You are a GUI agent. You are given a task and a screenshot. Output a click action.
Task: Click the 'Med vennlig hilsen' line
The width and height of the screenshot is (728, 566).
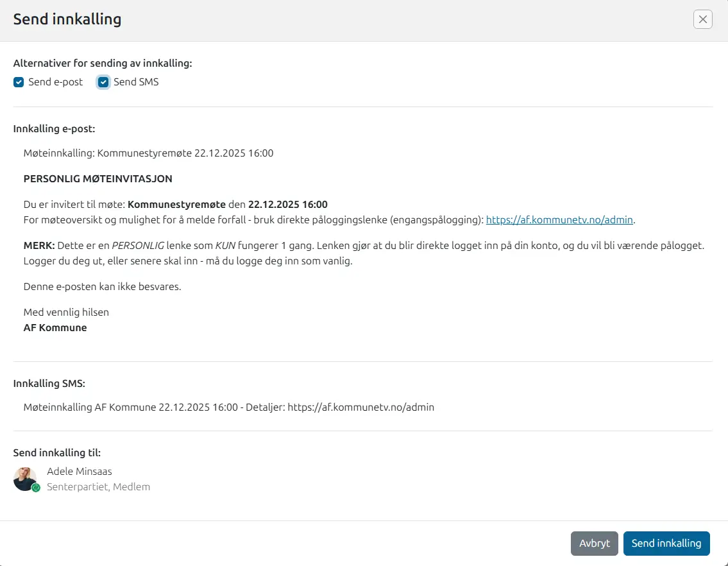click(66, 313)
